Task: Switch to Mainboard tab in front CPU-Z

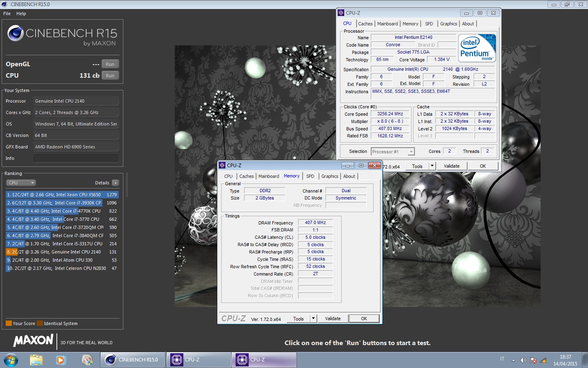Action: click(x=269, y=176)
